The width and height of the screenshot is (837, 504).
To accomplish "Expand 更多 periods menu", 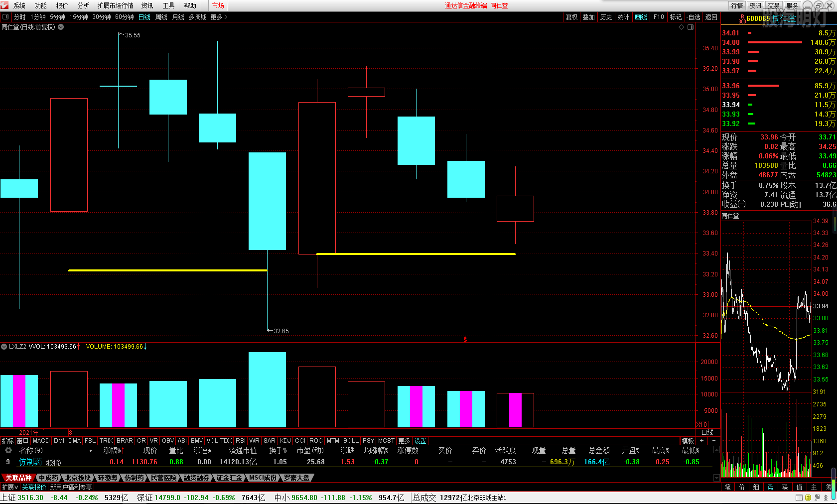I will pos(219,17).
